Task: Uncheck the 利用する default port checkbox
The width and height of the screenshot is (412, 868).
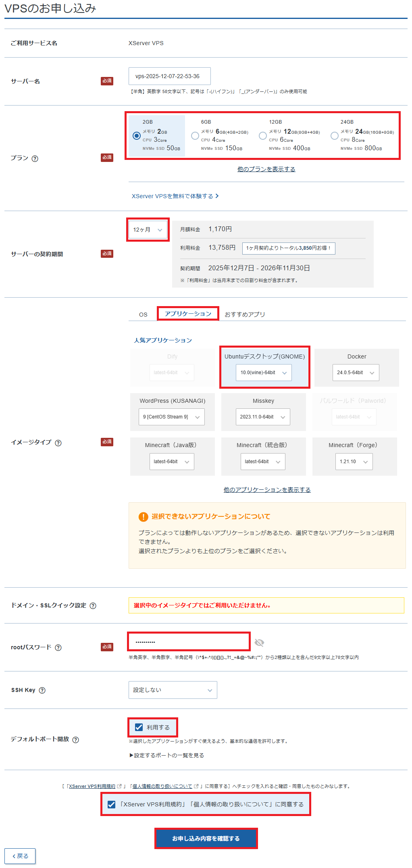Action: [139, 727]
